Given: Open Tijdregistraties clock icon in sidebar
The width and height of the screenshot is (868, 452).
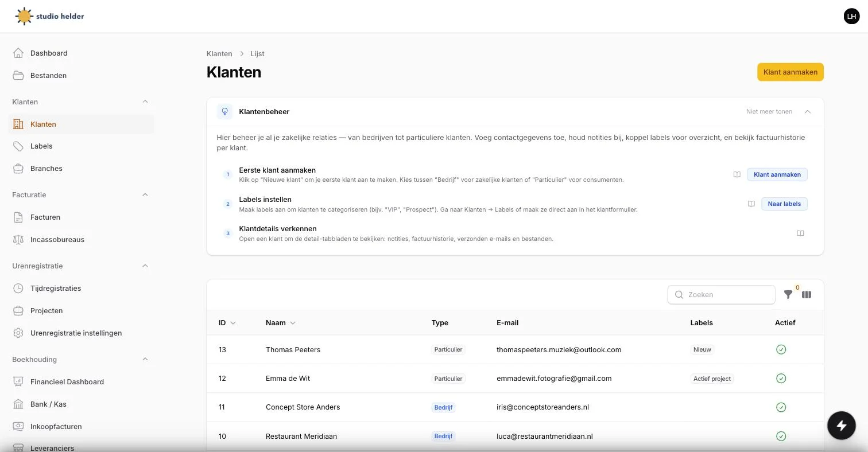Looking at the screenshot, I should click(x=18, y=289).
